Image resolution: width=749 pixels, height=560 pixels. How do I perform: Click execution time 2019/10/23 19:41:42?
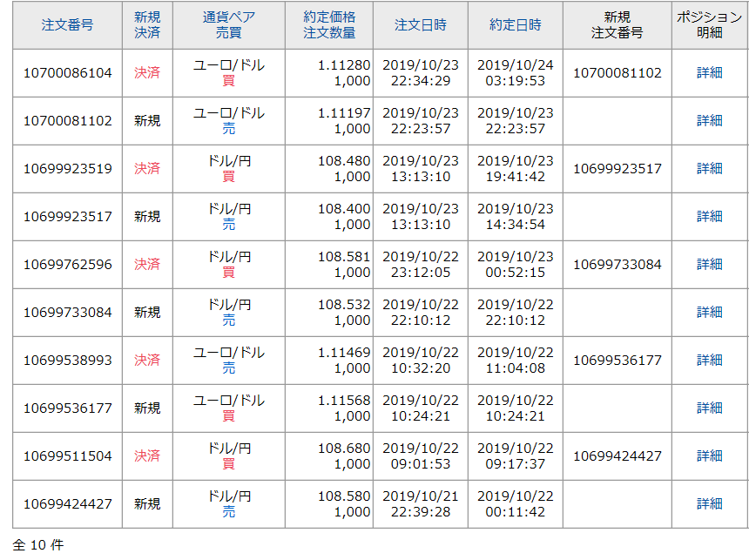(515, 168)
